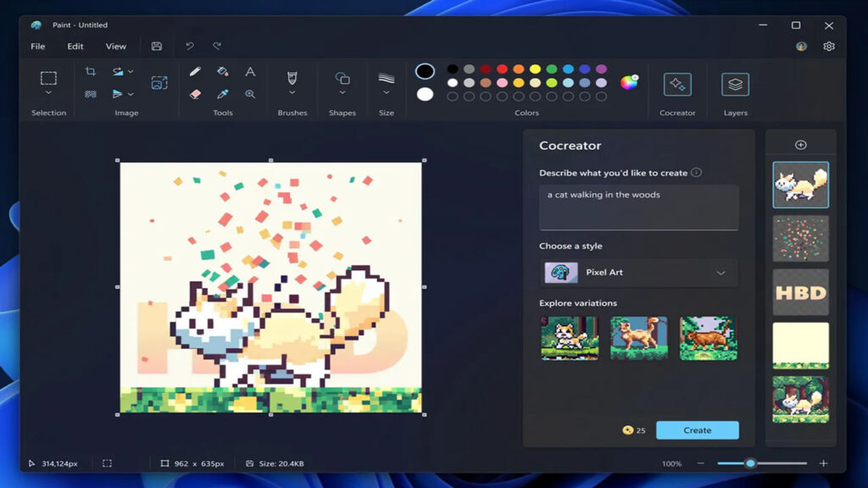Open the Cocreator panel icon
Image resolution: width=868 pixels, height=488 pixels.
click(x=676, y=85)
